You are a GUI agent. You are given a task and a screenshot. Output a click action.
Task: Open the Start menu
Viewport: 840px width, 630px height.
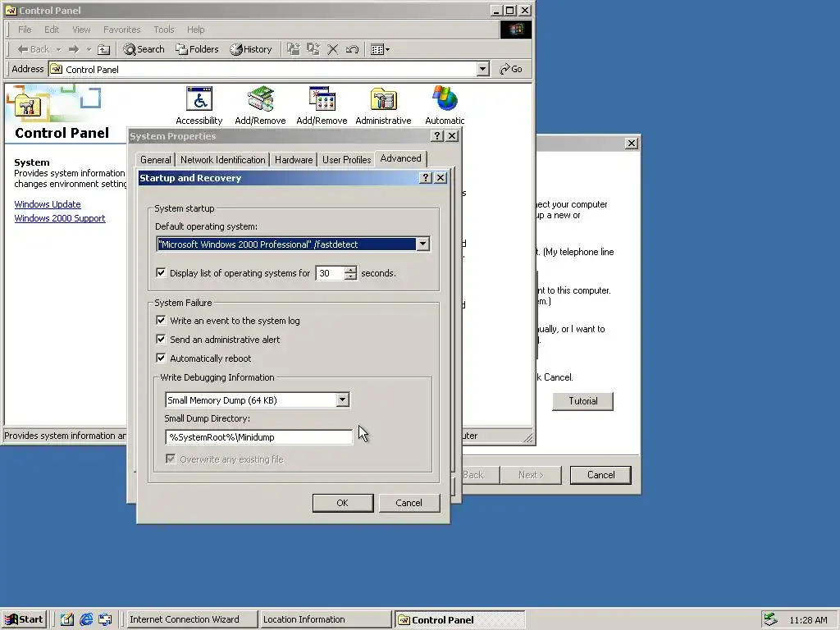(24, 619)
